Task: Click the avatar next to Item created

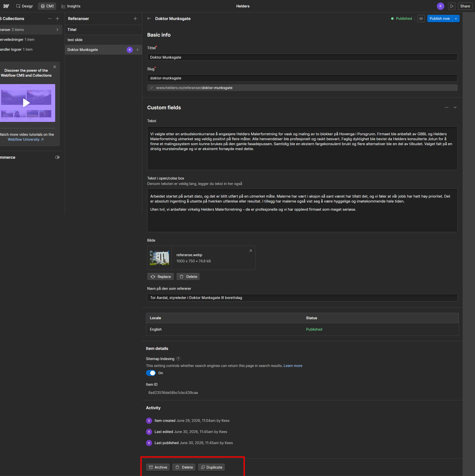Action: click(149, 421)
